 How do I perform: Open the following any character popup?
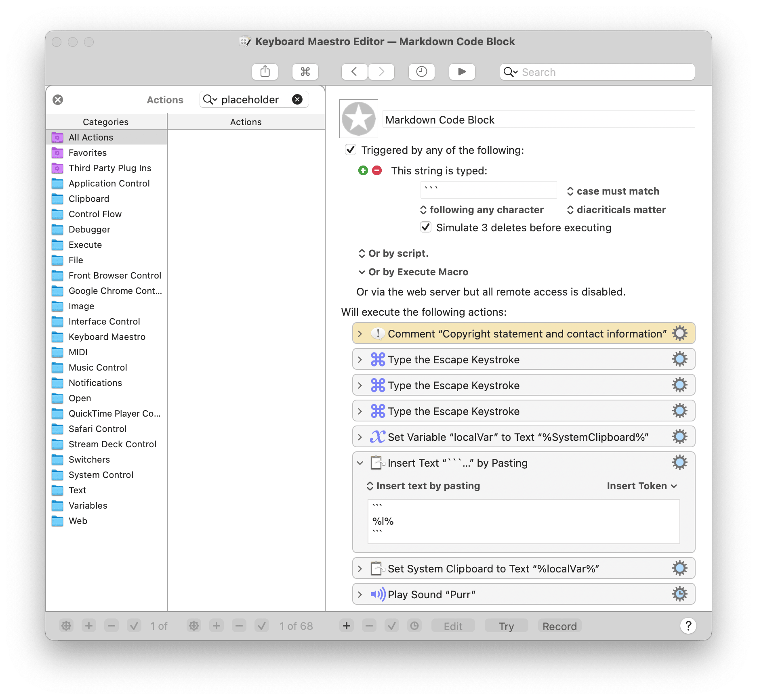[482, 210]
